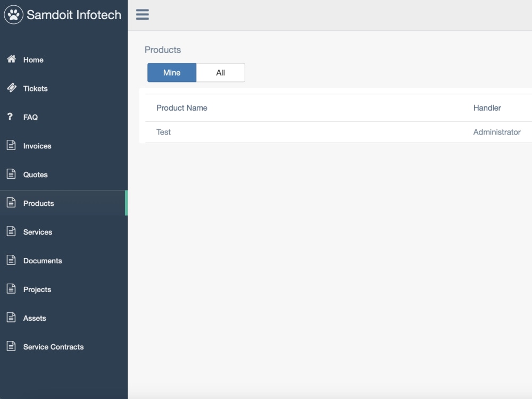Click the paw logo next to Samdoit Infotech

click(13, 14)
